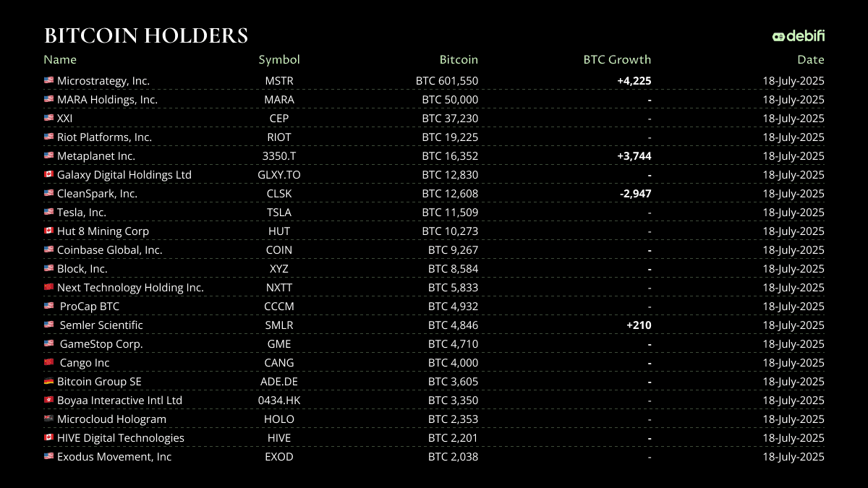
Task: Click the flag icon beside Tesla, Inc.
Action: pyautogui.click(x=48, y=213)
